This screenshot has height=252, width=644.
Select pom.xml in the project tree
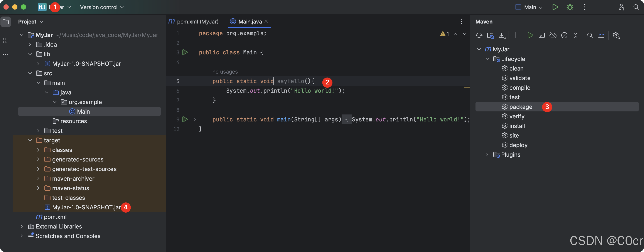tap(51, 217)
